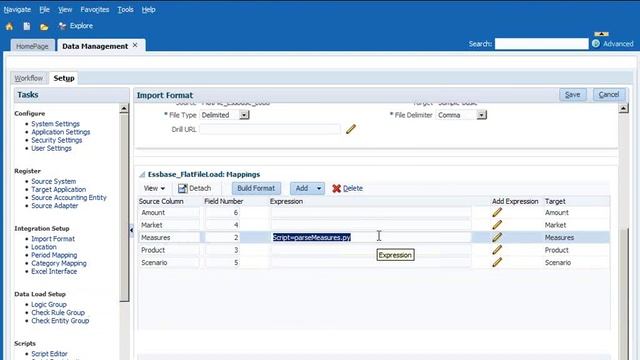This screenshot has height=360, width=640.
Task: Open the File Type dropdown
Action: 244,115
